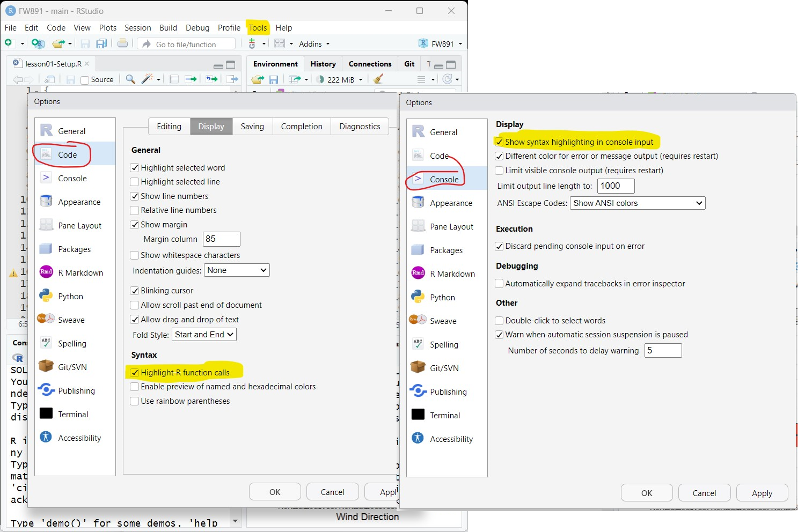Image resolution: width=805 pixels, height=532 pixels.
Task: Select the Git/SVN box icon in right Options dialog
Action: [418, 368]
